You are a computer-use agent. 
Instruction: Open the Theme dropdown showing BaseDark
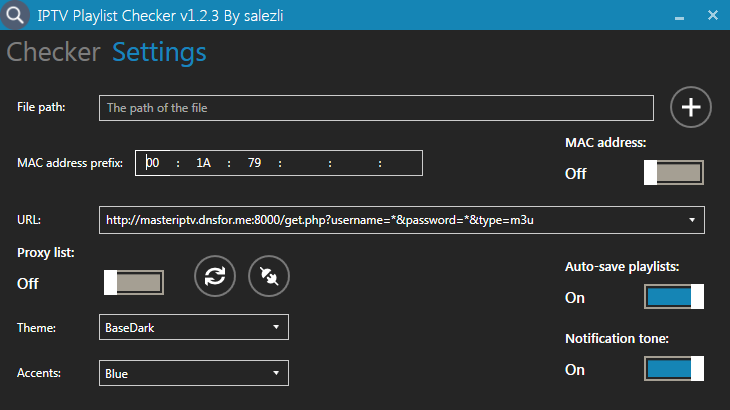pos(194,327)
